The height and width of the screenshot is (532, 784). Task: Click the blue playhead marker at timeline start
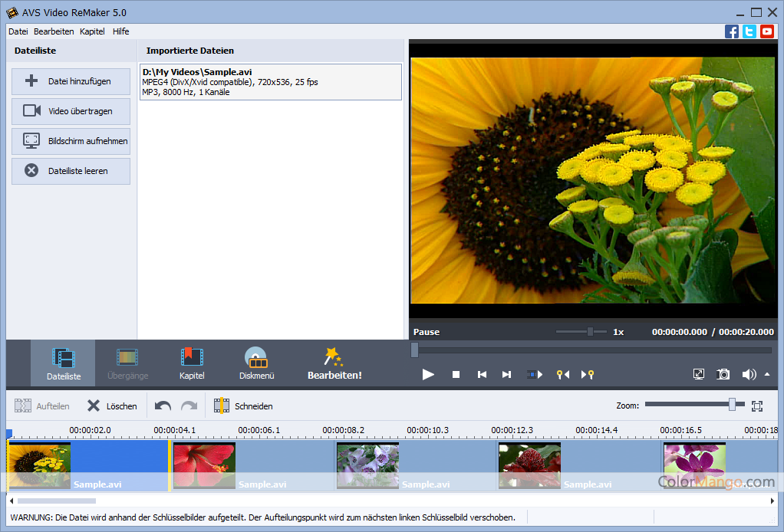tap(9, 433)
